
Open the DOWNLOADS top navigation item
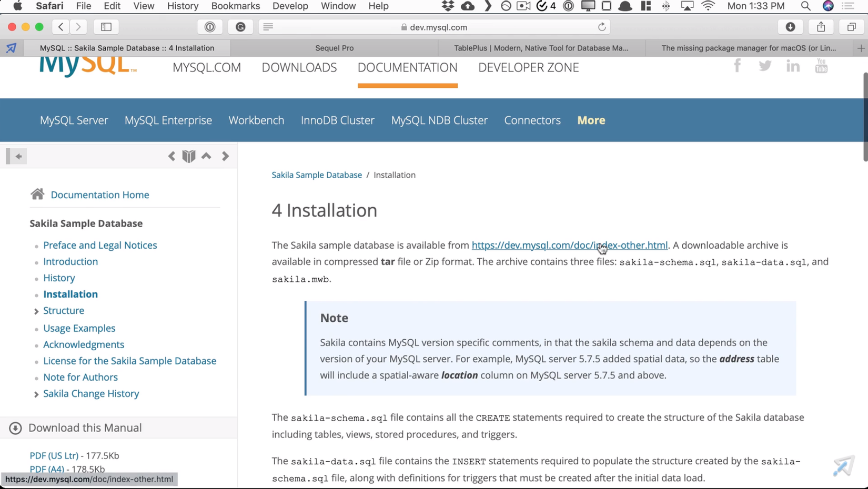point(299,67)
